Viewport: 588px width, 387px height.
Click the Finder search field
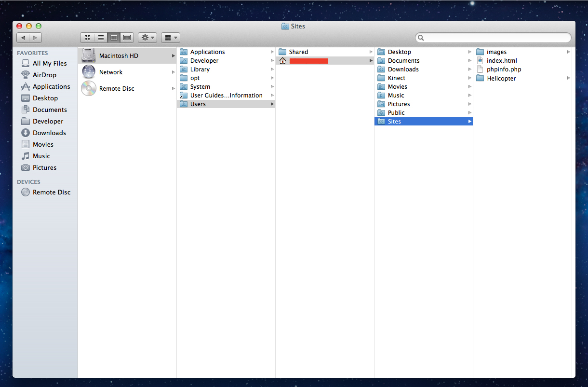pos(493,38)
